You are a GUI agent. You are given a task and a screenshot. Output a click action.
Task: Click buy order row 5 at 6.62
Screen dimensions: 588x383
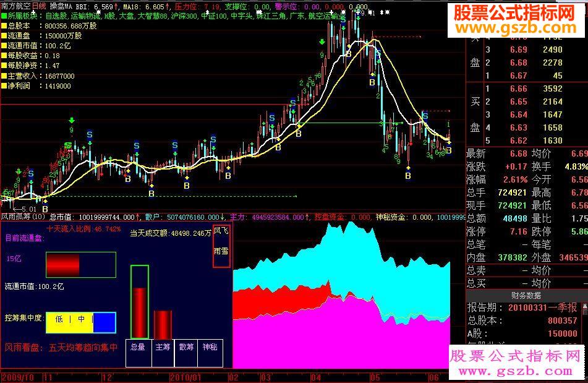pos(524,140)
